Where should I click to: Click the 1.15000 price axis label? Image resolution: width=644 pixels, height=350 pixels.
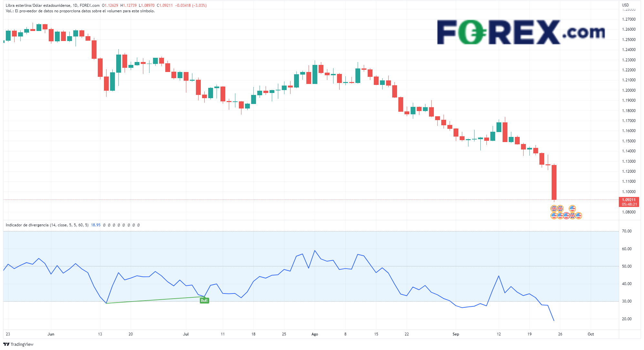click(629, 141)
